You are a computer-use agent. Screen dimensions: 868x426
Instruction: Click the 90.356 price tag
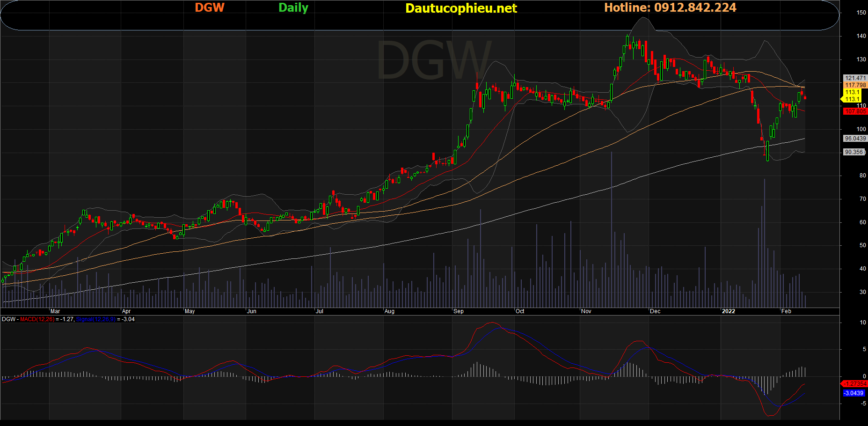[x=854, y=152]
